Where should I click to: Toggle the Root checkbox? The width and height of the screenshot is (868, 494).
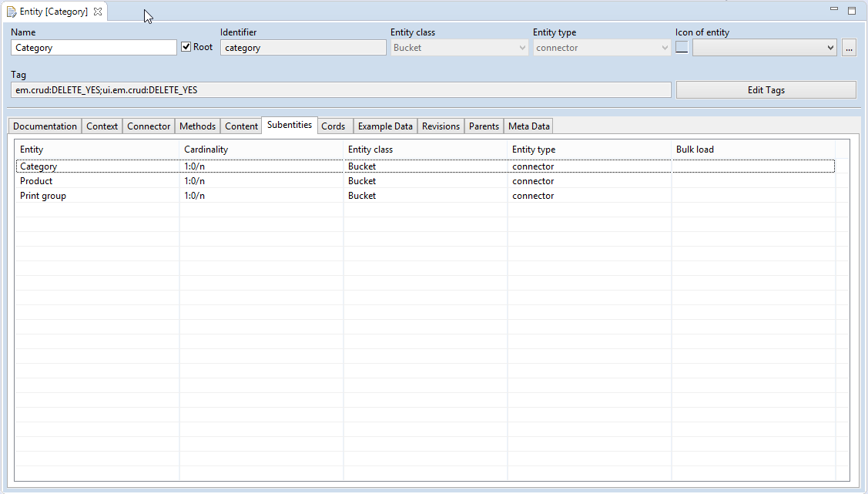tap(186, 47)
